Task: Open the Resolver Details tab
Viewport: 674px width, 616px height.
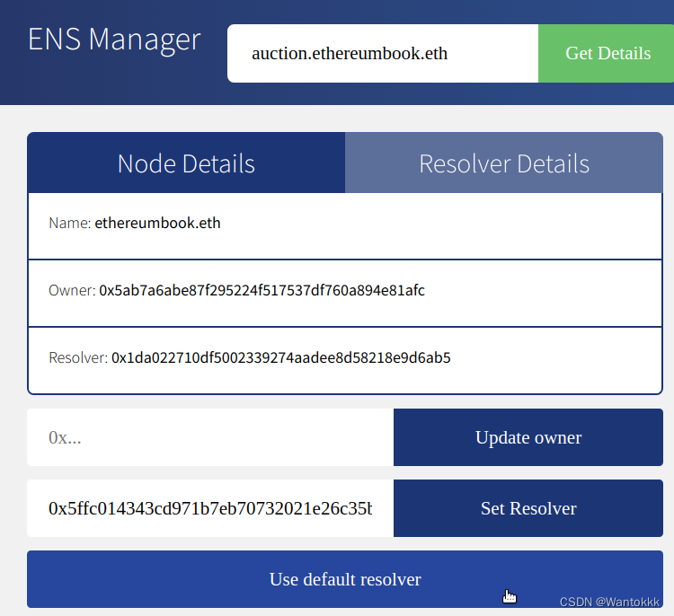Action: point(504,163)
